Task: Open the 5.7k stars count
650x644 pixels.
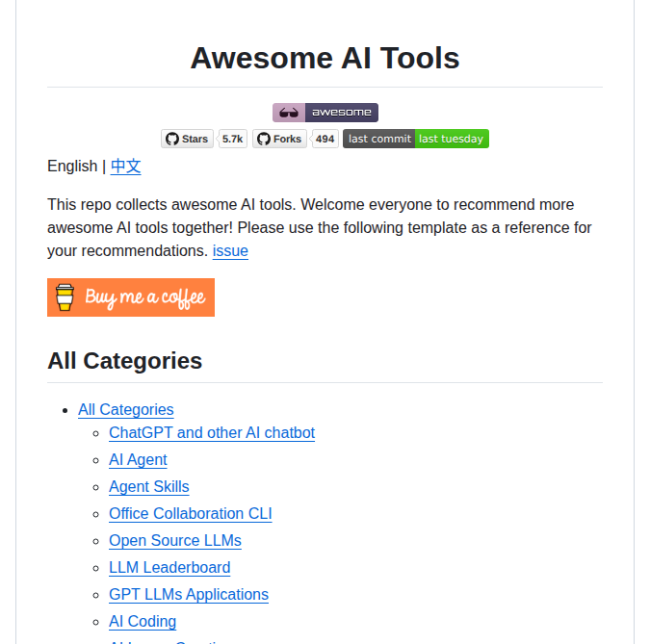Action: point(233,139)
